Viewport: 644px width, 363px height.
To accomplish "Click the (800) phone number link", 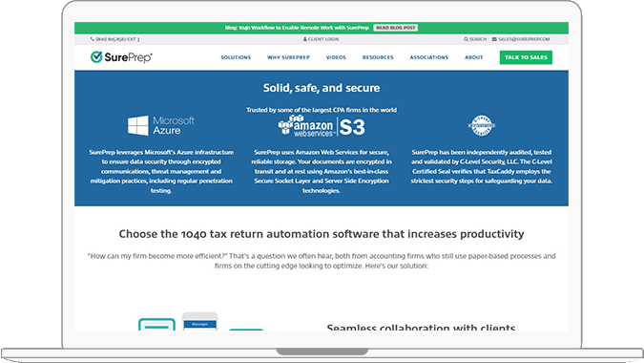I will tap(117, 39).
